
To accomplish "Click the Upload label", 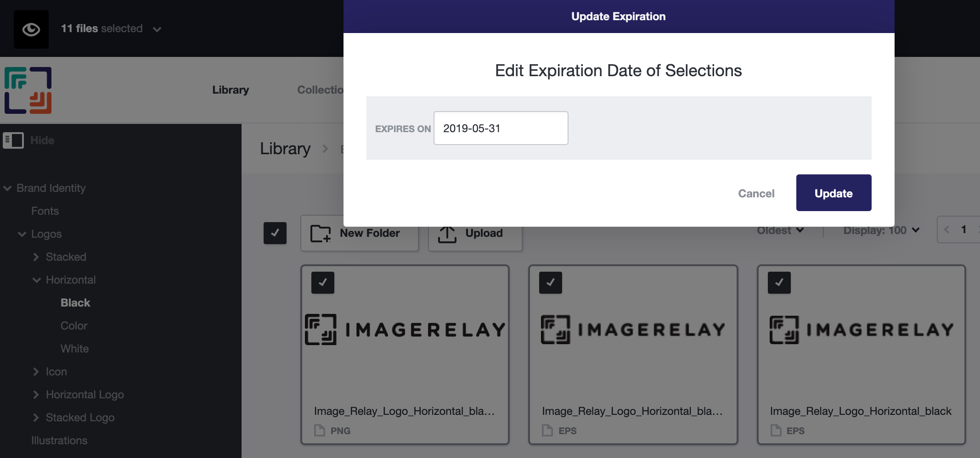I will [484, 233].
